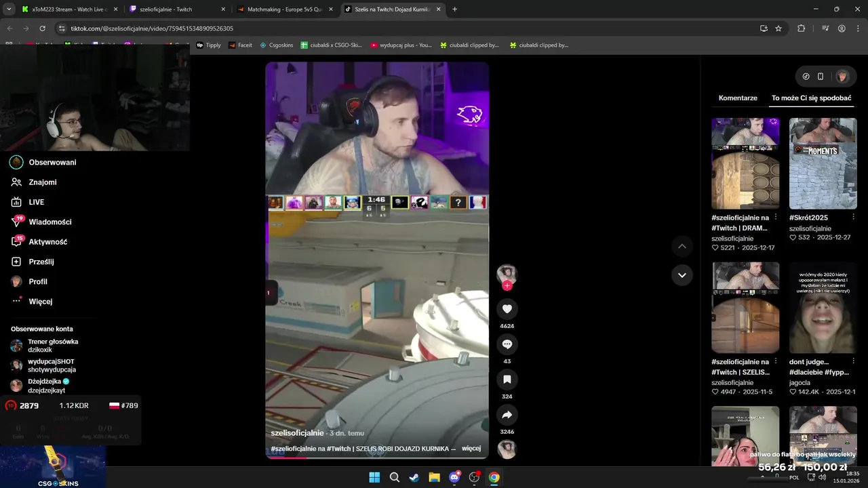
Task: Open options for the SZELIS... recommended video
Action: [x=776, y=362]
